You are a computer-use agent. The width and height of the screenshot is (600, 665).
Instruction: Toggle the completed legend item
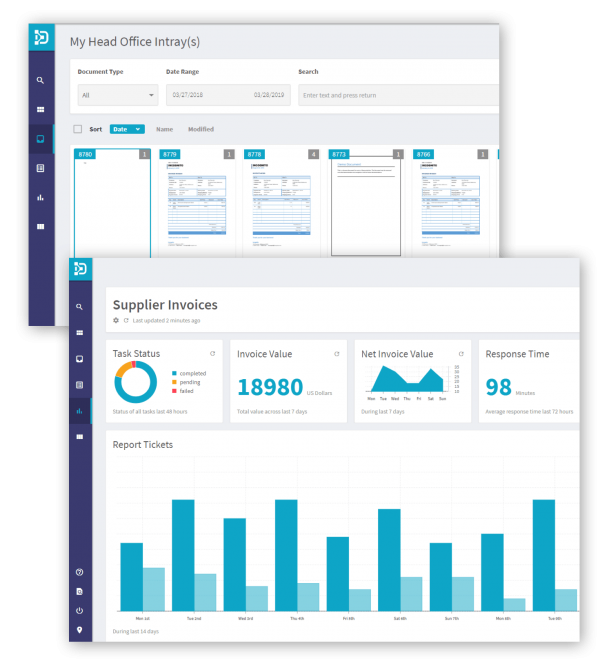pos(190,373)
